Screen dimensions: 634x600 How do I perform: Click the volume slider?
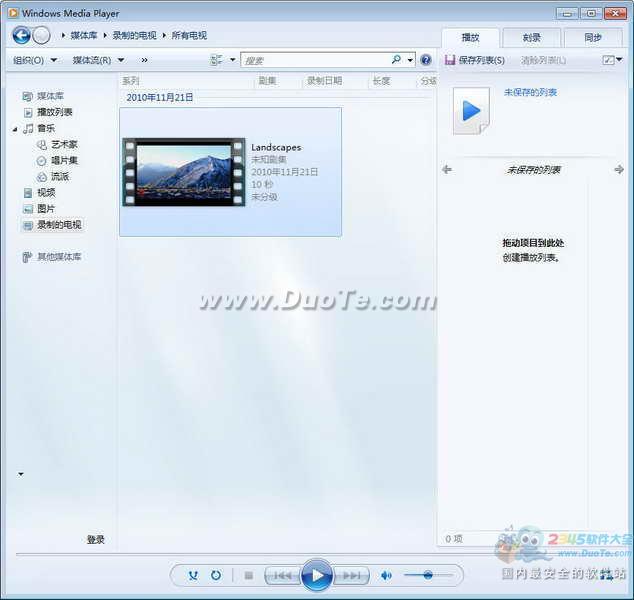[429, 575]
